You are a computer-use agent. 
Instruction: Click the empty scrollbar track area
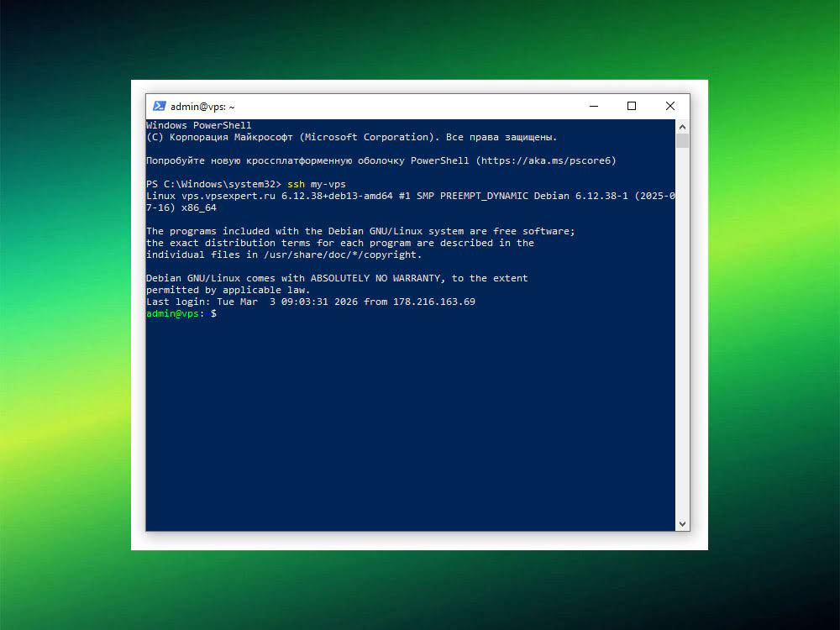pyautogui.click(x=682, y=336)
